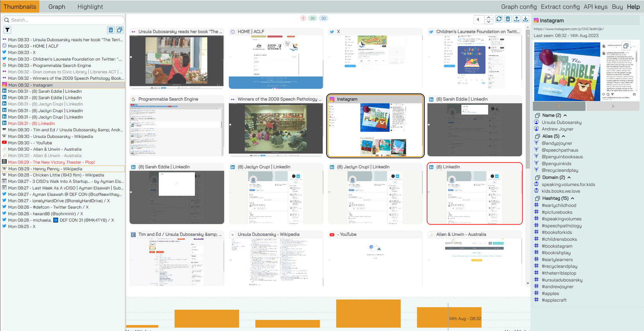The image size is (644, 331).
Task: Collapse the Name (2) group
Action: pos(565,115)
